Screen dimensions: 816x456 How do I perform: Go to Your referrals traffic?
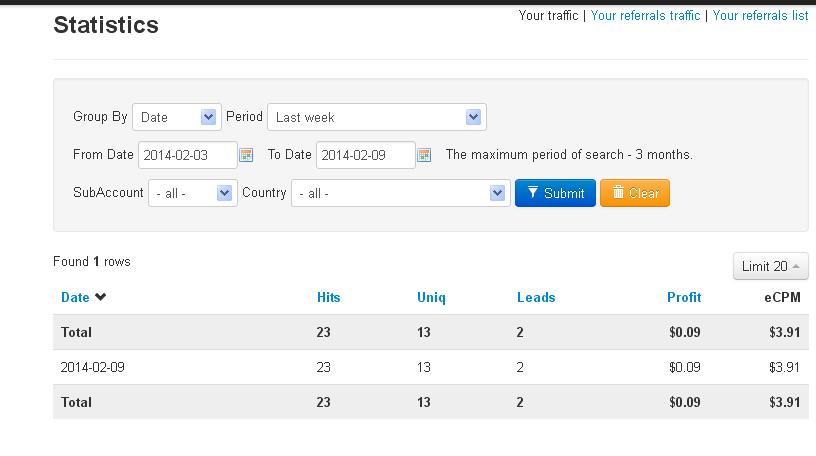point(645,16)
